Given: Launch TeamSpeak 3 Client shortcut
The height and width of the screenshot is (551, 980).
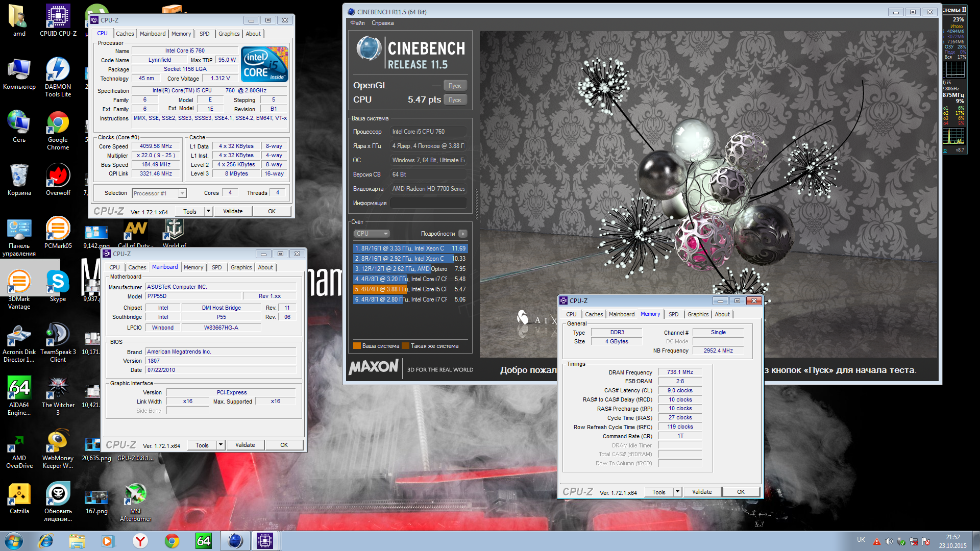Looking at the screenshot, I should (58, 343).
